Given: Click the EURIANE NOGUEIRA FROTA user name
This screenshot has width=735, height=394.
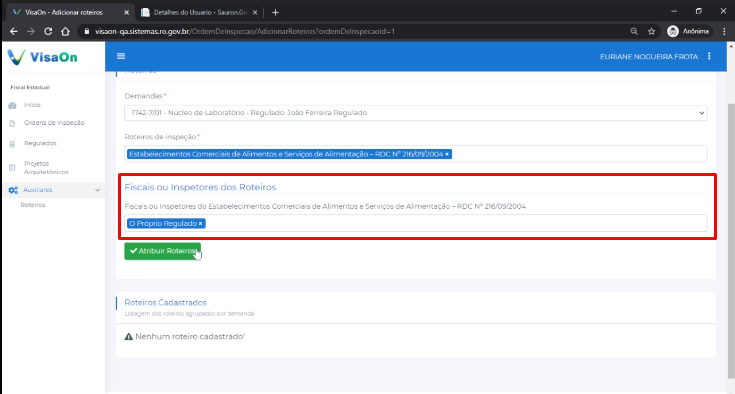Looking at the screenshot, I should point(649,57).
